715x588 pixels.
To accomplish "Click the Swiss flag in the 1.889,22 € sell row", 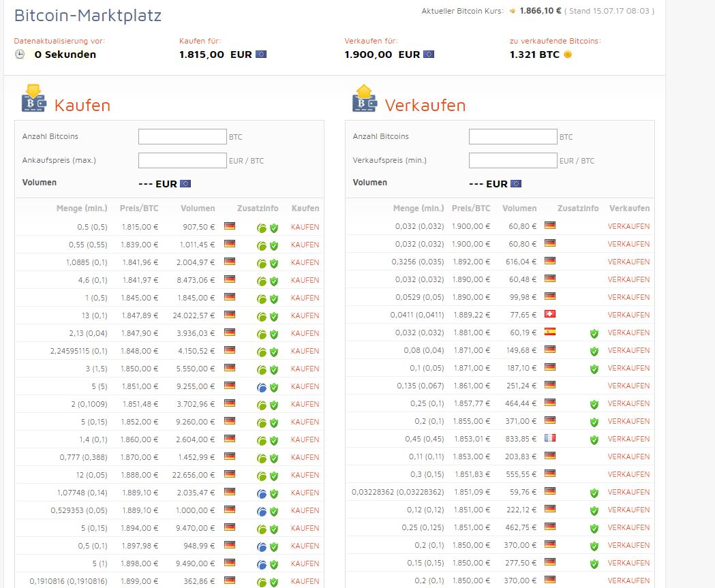I will (549, 314).
